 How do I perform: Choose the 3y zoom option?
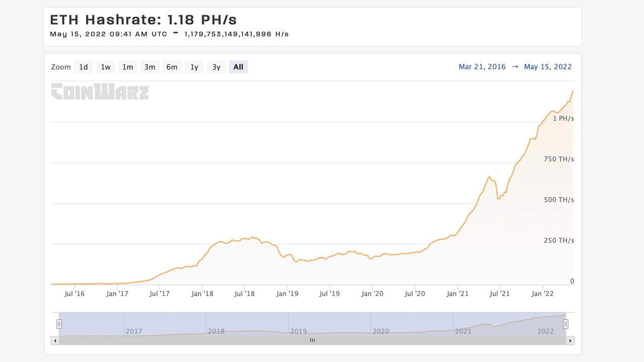point(216,67)
